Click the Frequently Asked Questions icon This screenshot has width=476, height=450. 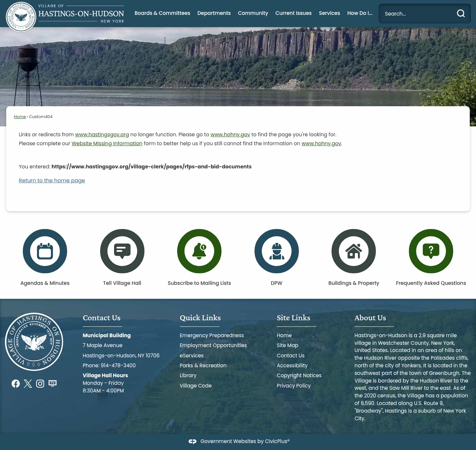pos(431,251)
